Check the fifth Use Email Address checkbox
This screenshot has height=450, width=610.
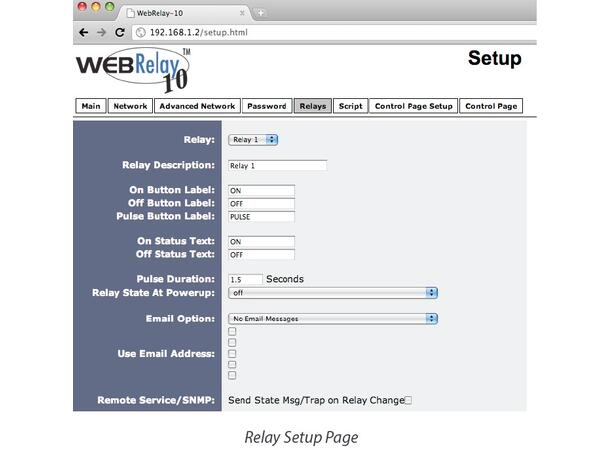click(x=232, y=375)
